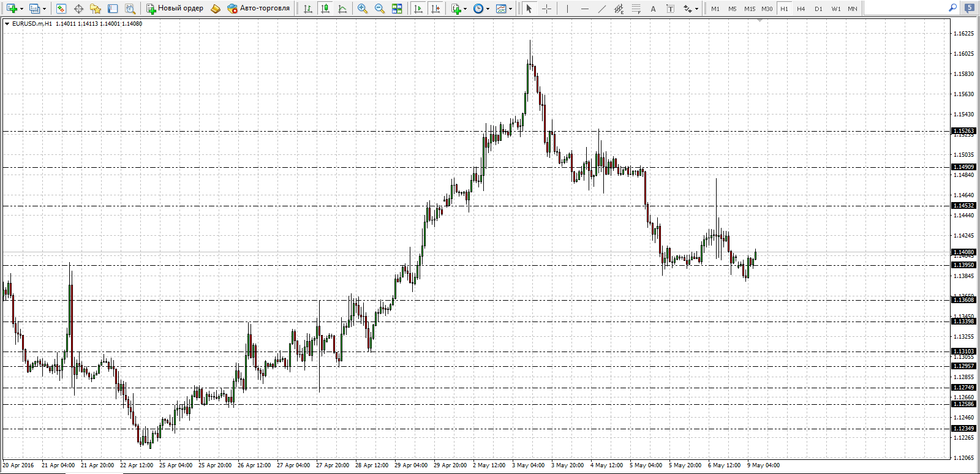
Task: Click the 1.13608 level price label
Action: pyautogui.click(x=963, y=300)
